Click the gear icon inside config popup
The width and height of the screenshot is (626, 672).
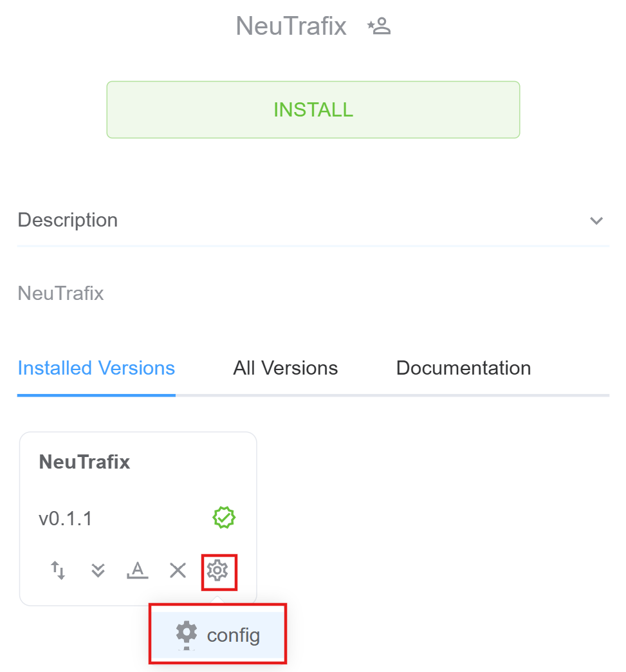(x=187, y=634)
